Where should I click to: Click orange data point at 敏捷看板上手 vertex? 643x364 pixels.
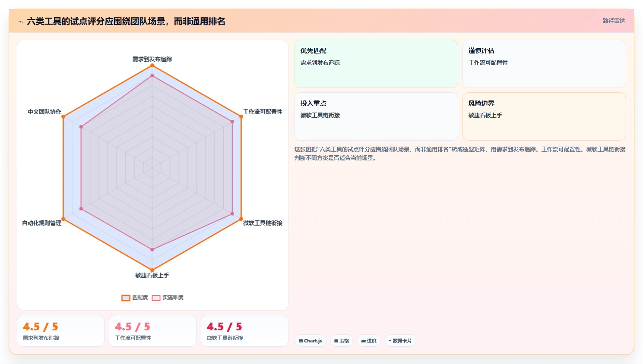point(152,270)
